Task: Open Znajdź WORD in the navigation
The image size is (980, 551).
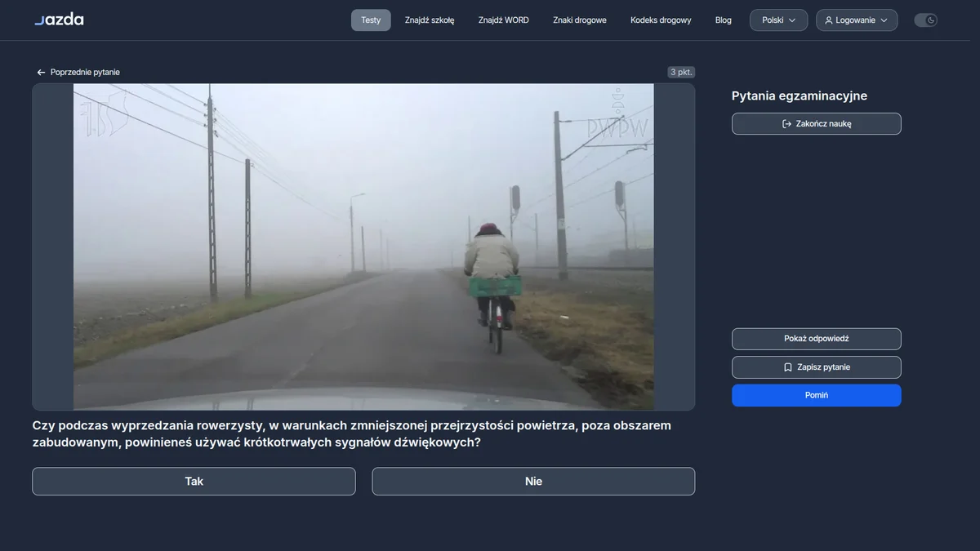Action: 504,20
